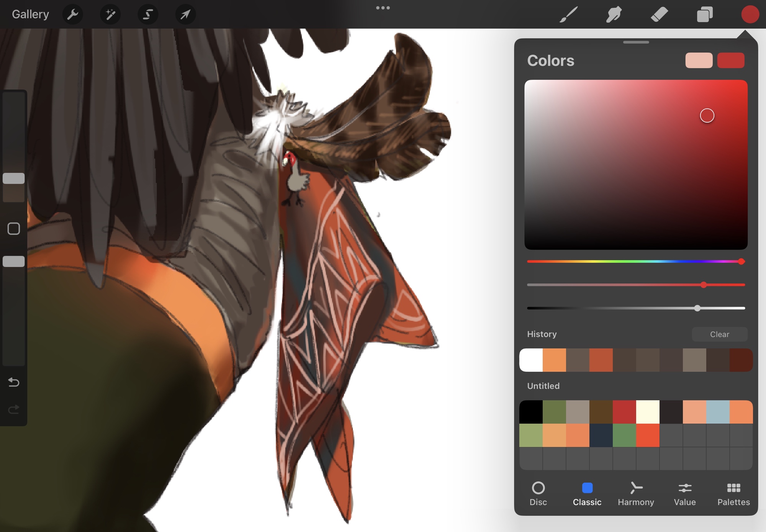Clear the color History
The width and height of the screenshot is (766, 532).
point(719,334)
